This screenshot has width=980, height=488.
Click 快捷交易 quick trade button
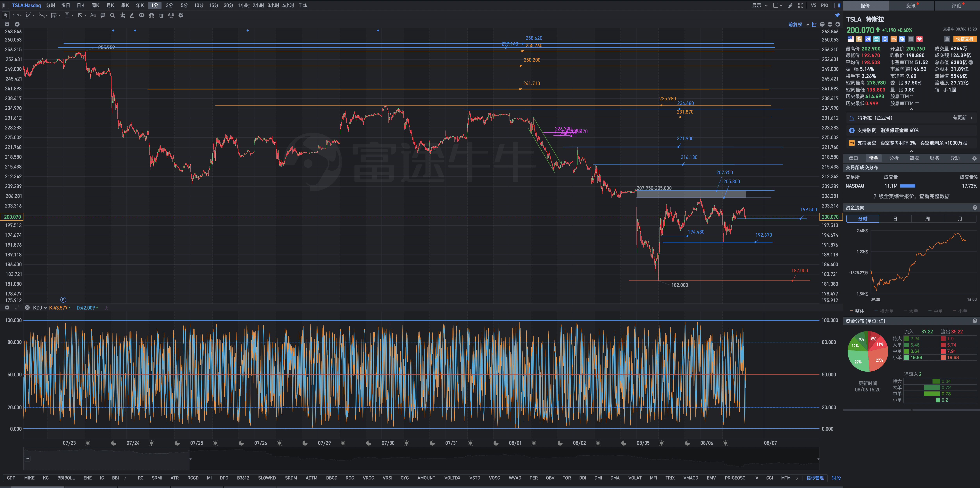(x=965, y=39)
